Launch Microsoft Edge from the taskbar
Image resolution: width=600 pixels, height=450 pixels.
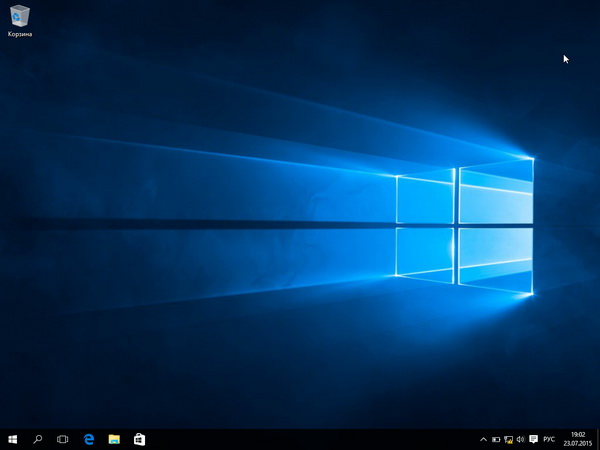pyautogui.click(x=89, y=439)
